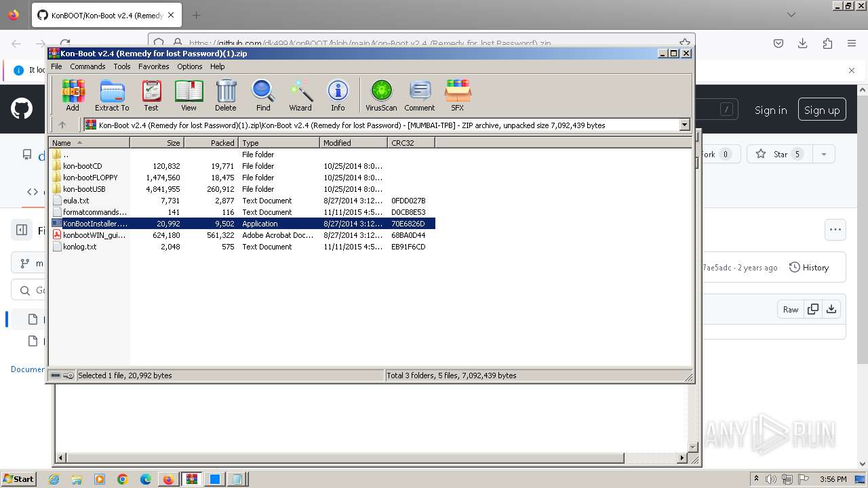Click the Windows Start button
868x488 pixels.
coord(18,479)
